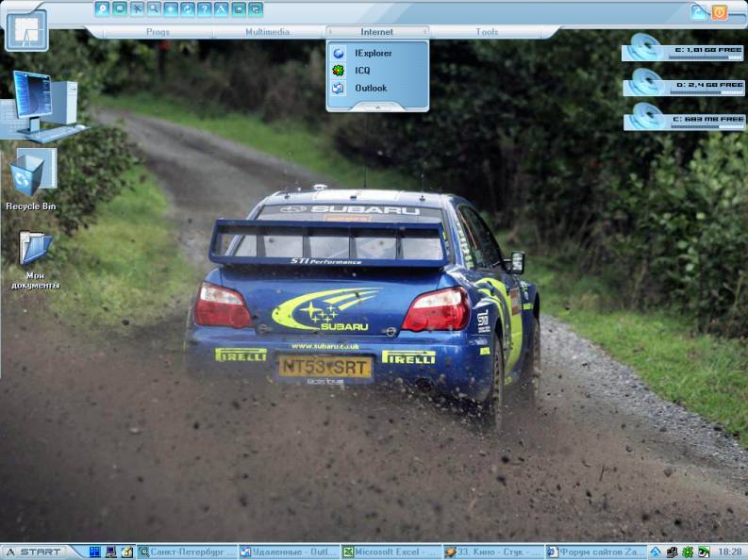Select the Мои документы folder icon
The height and width of the screenshot is (560, 748).
pyautogui.click(x=35, y=260)
